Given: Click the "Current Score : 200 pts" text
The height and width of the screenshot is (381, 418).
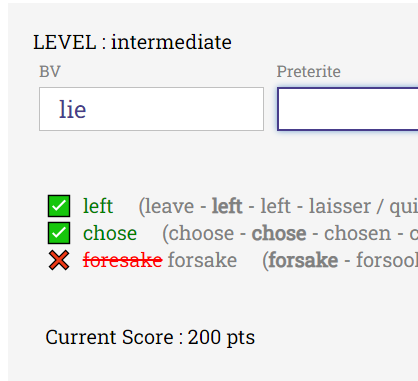Looking at the screenshot, I should pos(150,337).
